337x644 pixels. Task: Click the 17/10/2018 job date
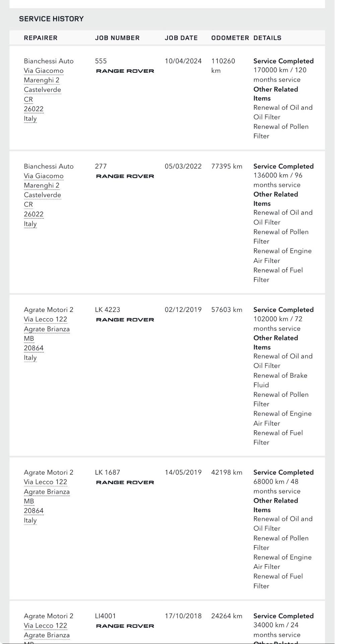[183, 616]
